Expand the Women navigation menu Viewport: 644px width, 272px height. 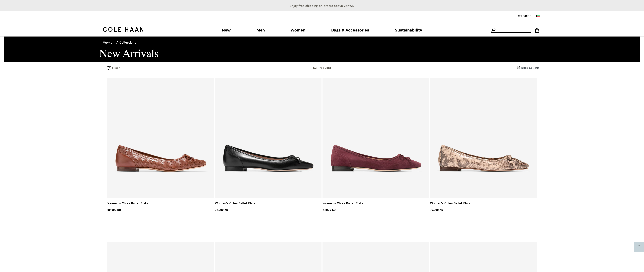pos(298,30)
